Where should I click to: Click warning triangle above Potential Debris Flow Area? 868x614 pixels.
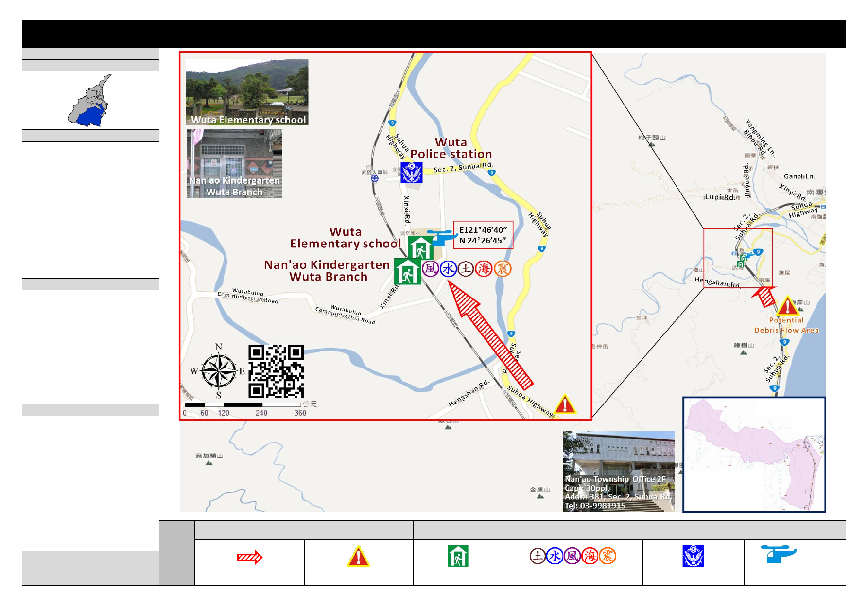click(787, 306)
